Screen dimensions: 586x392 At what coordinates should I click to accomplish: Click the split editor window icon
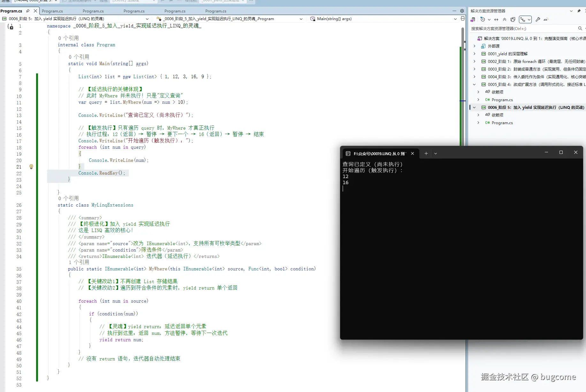point(462,19)
